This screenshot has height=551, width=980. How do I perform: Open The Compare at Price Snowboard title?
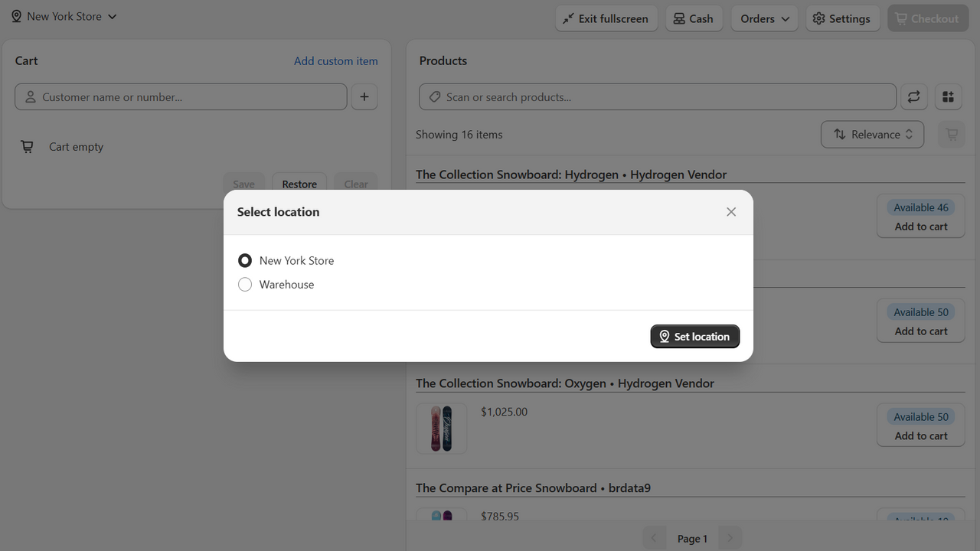[x=533, y=488]
